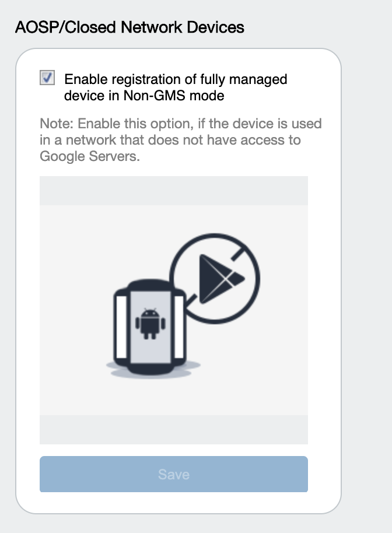The image size is (392, 533).
Task: Click the gray band above the illustration
Action: [174, 191]
